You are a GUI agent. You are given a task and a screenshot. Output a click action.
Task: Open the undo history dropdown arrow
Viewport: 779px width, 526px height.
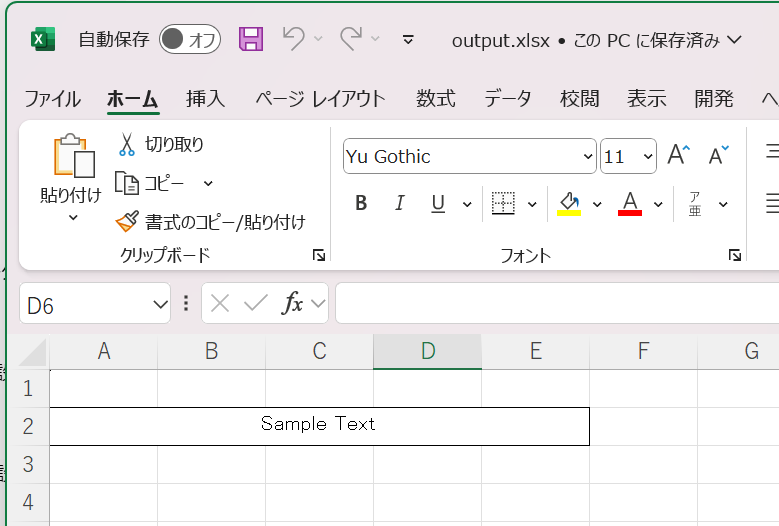pos(318,39)
